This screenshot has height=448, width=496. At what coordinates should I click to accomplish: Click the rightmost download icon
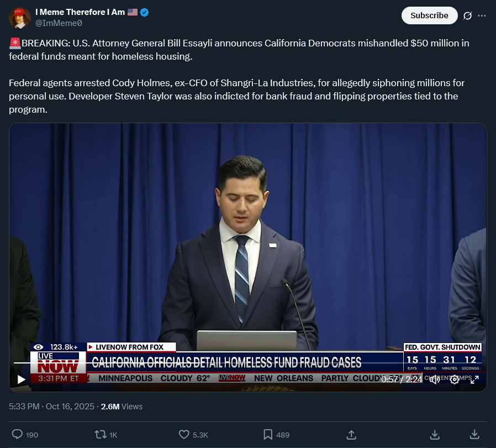474,435
